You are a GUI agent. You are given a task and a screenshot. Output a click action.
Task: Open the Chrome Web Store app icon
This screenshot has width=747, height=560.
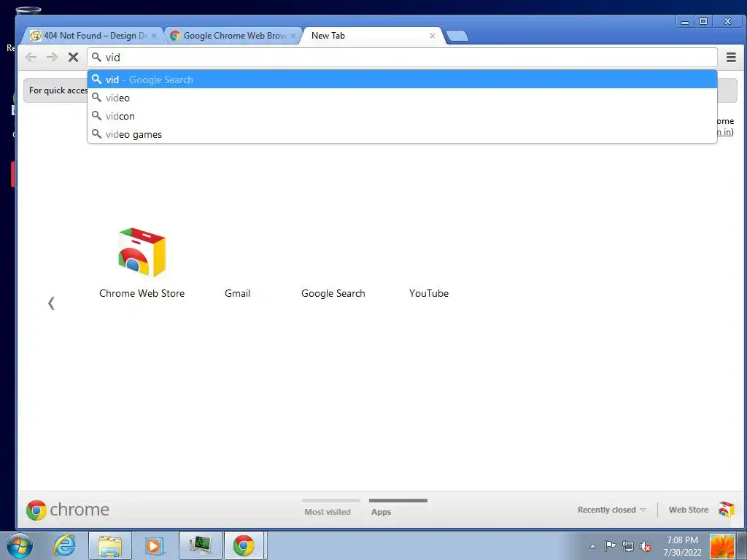(x=142, y=252)
